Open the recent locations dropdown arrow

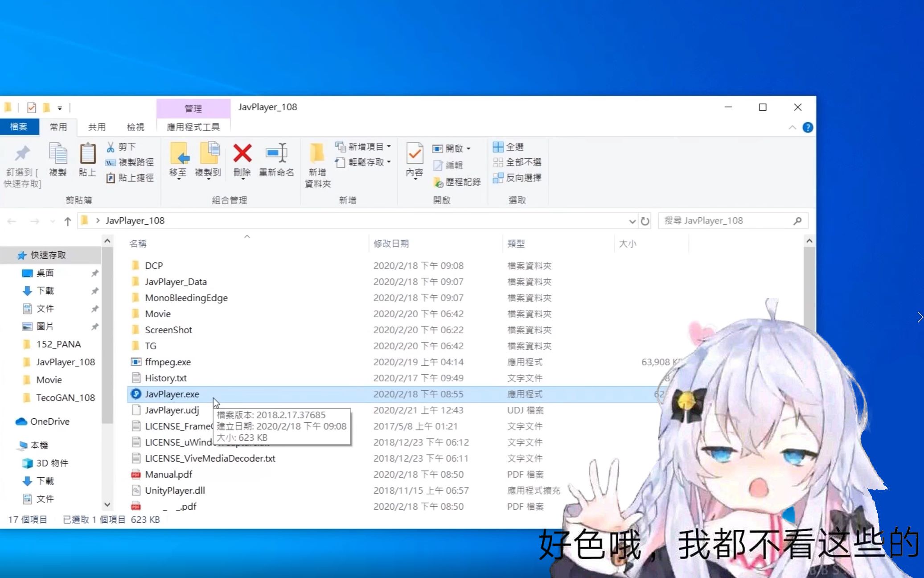(53, 221)
